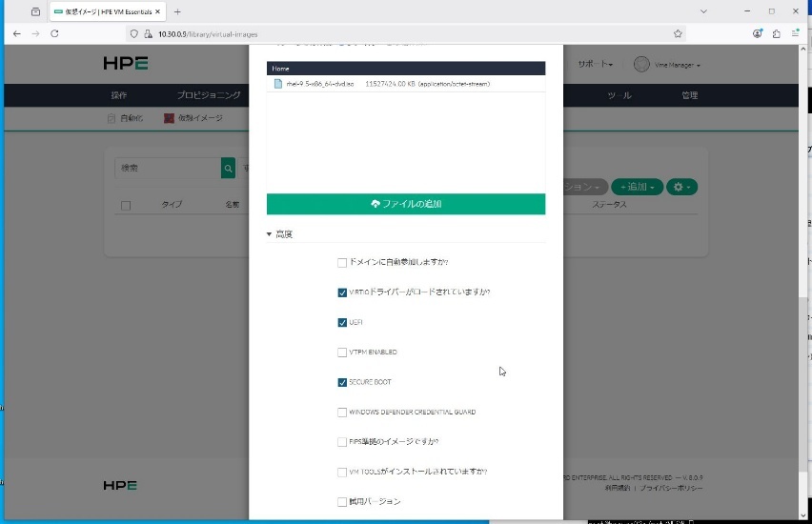Click the ファイルの追加 button

click(405, 204)
